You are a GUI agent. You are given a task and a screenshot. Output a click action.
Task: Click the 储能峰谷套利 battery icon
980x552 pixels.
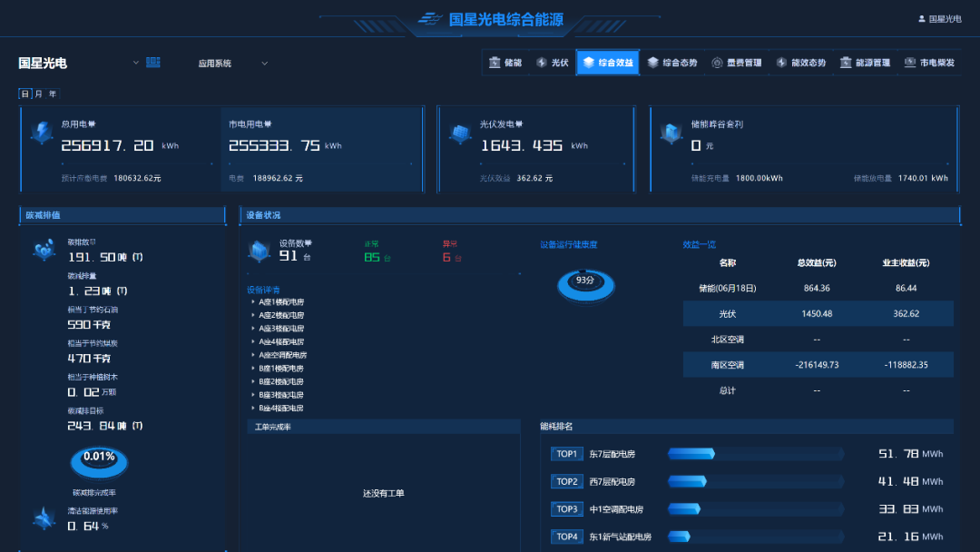point(671,133)
